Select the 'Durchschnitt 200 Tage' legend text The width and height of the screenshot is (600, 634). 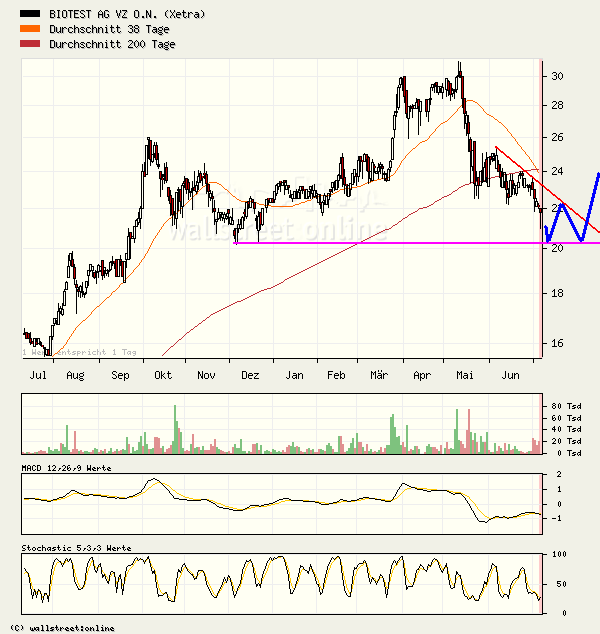(112, 45)
